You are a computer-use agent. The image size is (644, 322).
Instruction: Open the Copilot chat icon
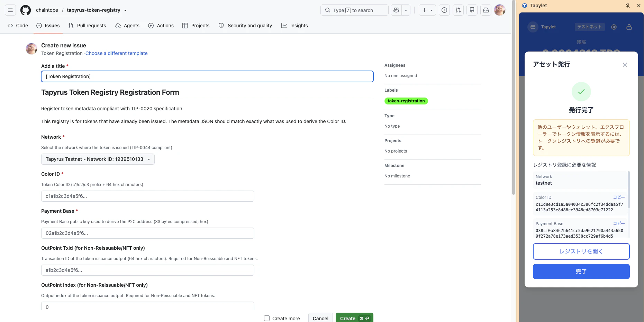coord(396,10)
